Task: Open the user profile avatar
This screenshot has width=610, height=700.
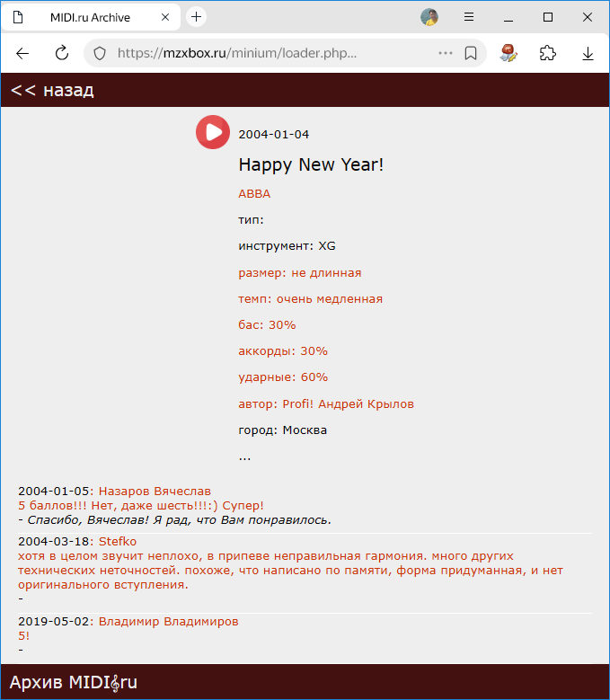Action: click(429, 17)
